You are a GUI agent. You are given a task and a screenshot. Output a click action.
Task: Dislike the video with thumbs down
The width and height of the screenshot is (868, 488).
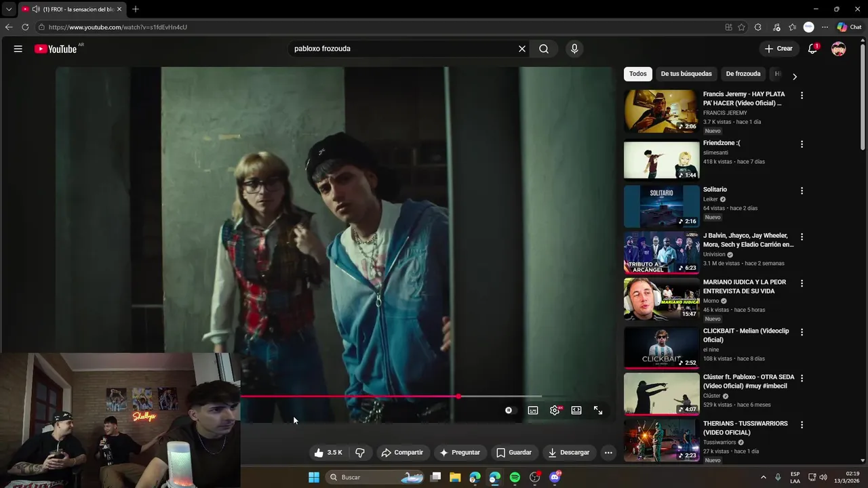(x=360, y=452)
